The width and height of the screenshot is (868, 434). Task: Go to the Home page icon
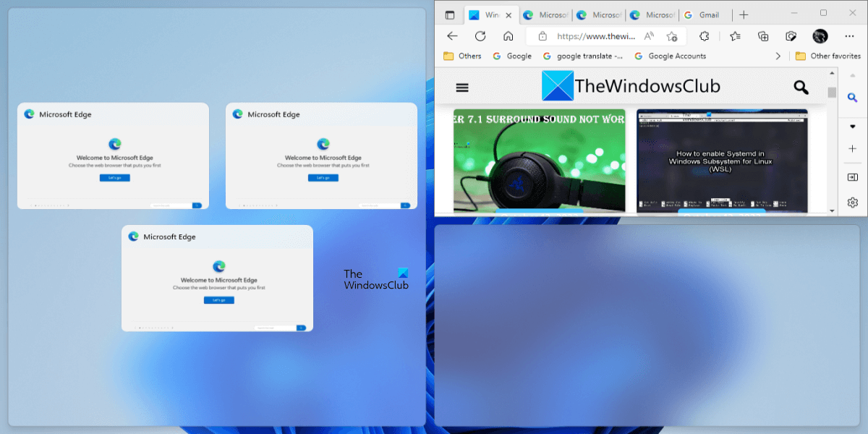509,36
